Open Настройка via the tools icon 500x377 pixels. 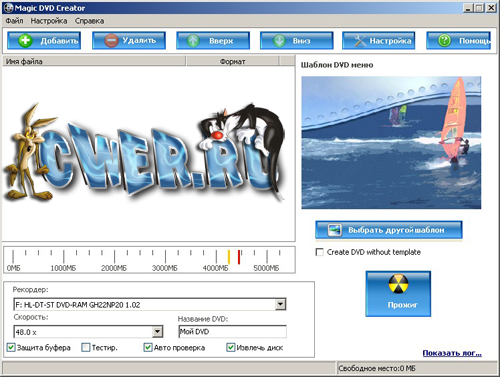click(x=360, y=41)
